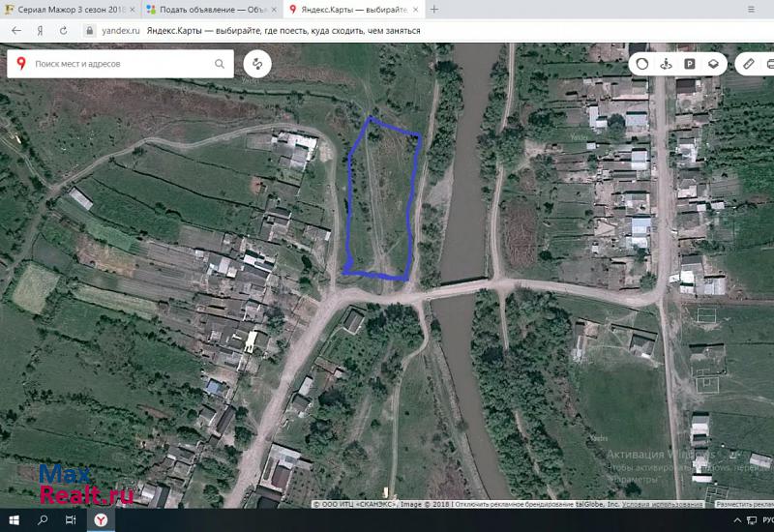Open the Windows Start menu
This screenshot has height=532, width=774.
[15, 520]
